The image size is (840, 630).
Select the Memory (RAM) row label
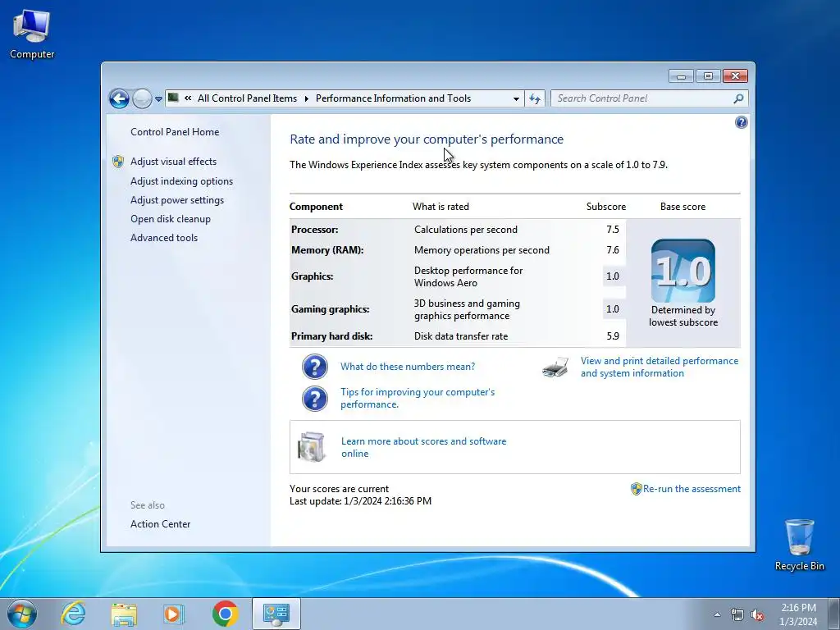(x=327, y=250)
